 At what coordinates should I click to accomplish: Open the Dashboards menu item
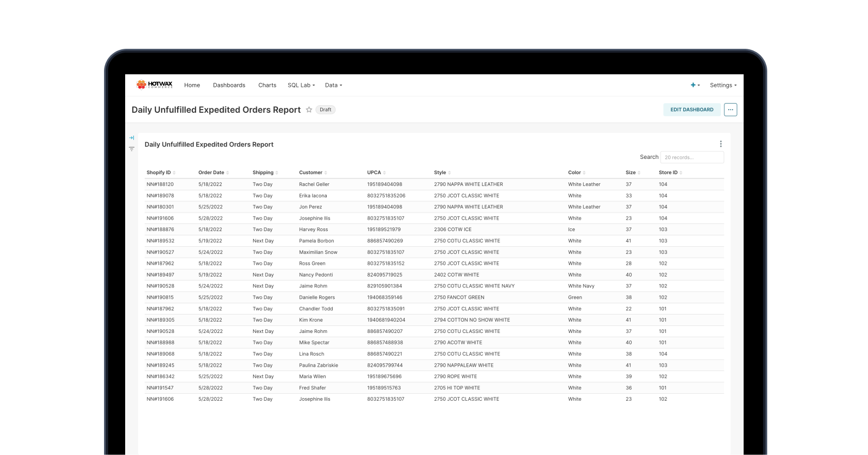229,85
